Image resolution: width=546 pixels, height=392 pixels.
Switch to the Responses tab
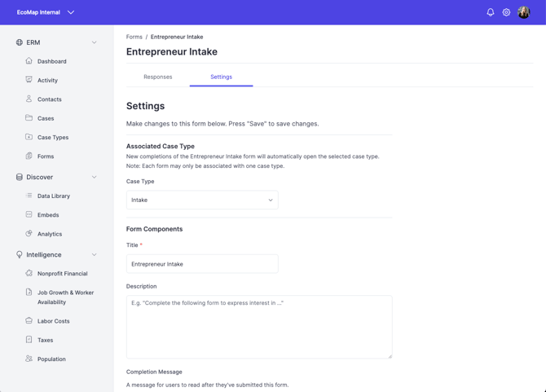click(x=158, y=77)
